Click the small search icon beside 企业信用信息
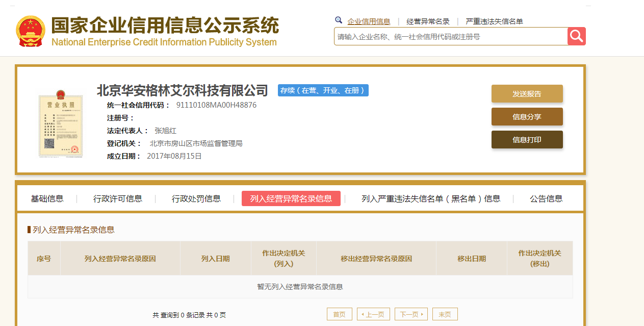Viewport: 644px width, 326px height. pyautogui.click(x=339, y=20)
